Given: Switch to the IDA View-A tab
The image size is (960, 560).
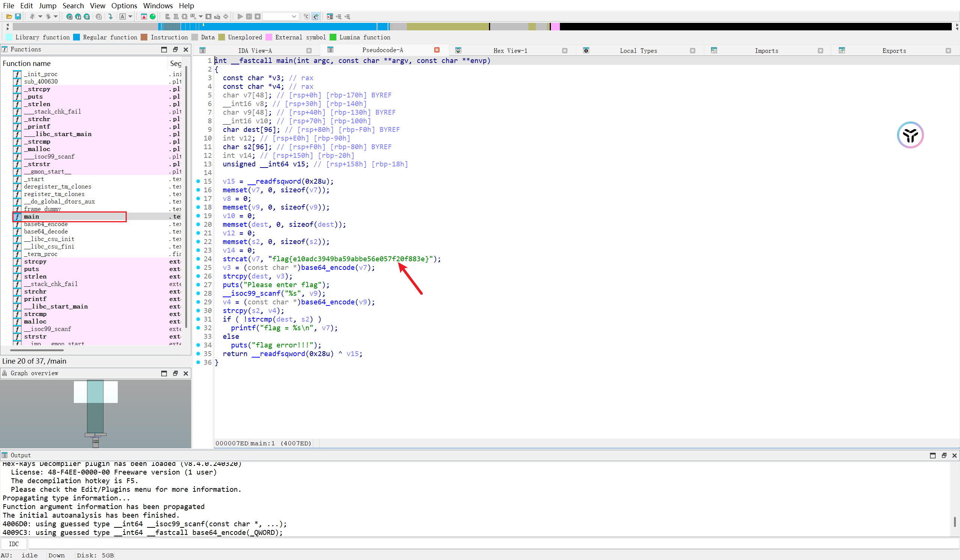Looking at the screenshot, I should pos(255,51).
